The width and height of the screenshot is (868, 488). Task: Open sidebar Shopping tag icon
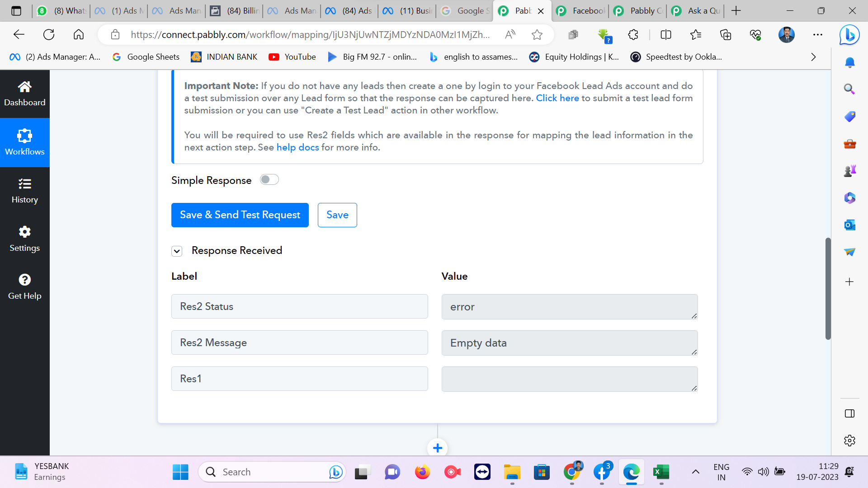849,117
